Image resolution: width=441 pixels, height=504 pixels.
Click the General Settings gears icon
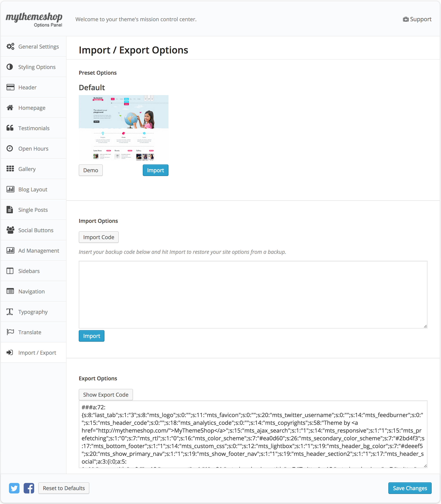click(x=10, y=47)
